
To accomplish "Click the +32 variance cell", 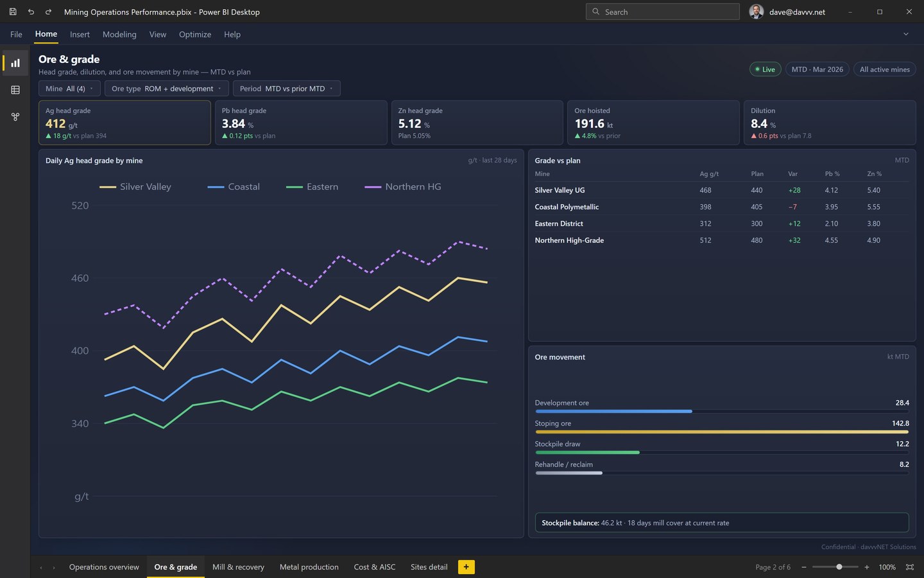I will coord(794,240).
